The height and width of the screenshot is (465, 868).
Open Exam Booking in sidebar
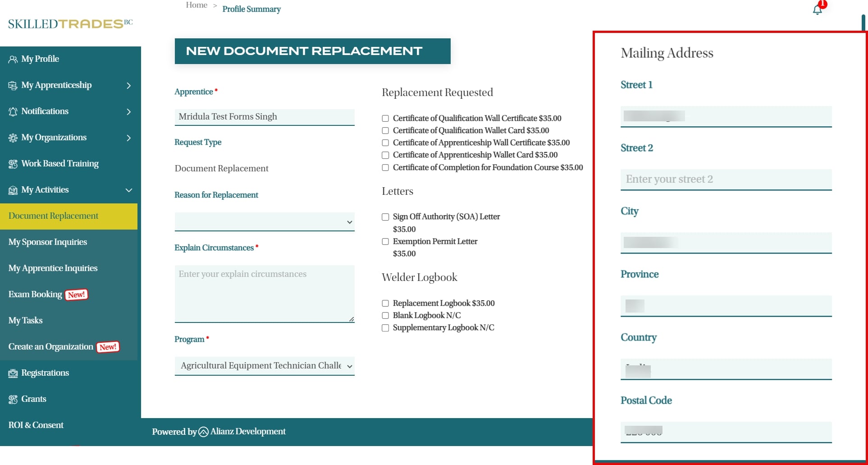click(35, 295)
